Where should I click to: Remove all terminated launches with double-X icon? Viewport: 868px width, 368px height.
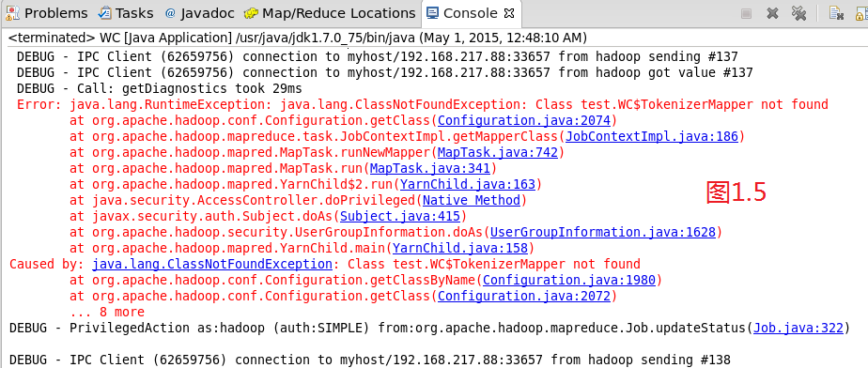(x=798, y=13)
